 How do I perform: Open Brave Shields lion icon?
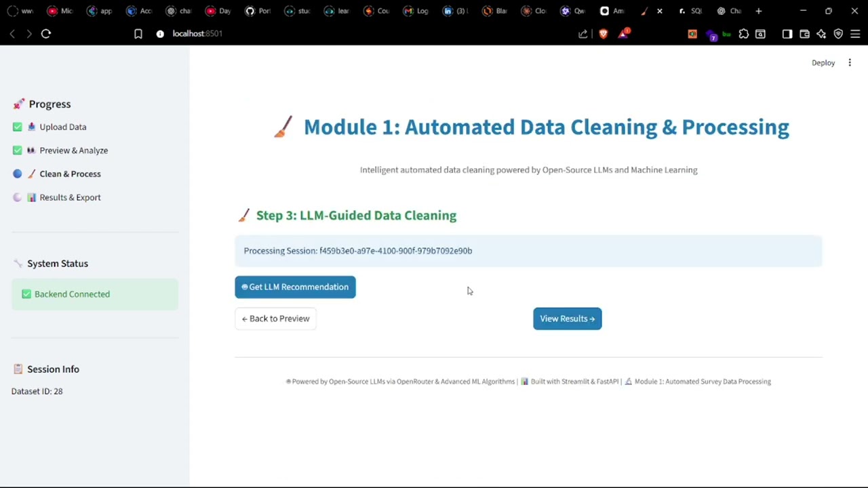pyautogui.click(x=604, y=34)
